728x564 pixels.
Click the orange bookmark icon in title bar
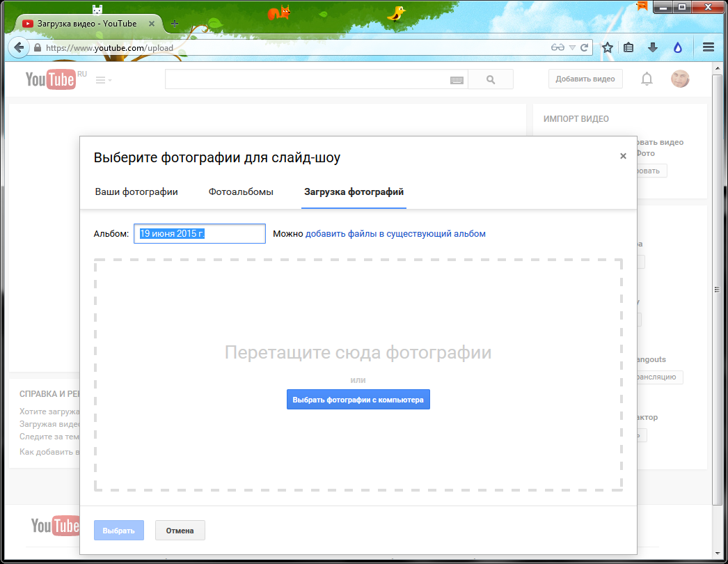[642, 6]
